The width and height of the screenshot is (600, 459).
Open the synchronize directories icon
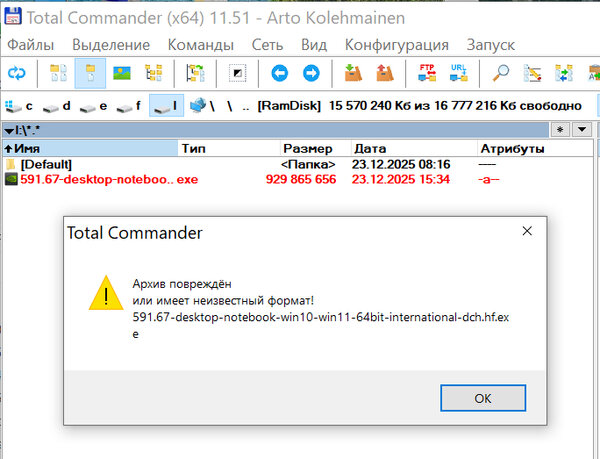coord(564,73)
